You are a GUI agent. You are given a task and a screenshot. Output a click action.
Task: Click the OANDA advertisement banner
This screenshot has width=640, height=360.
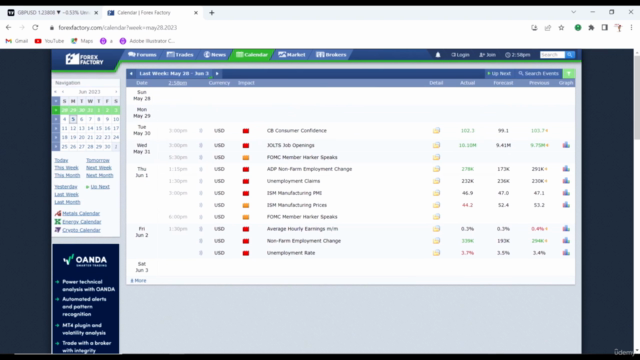coord(86,299)
